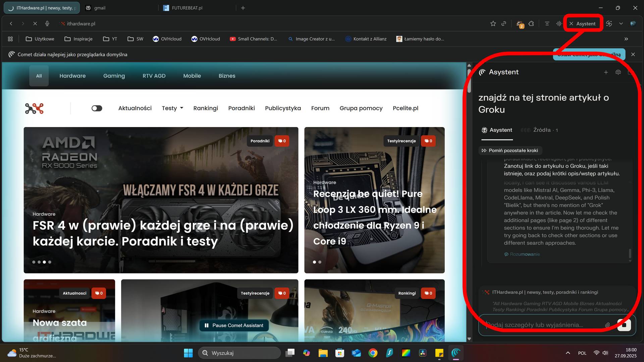The image size is (644, 362).
Task: Open Chrome from the Windows taskbar
Action: [373, 353]
